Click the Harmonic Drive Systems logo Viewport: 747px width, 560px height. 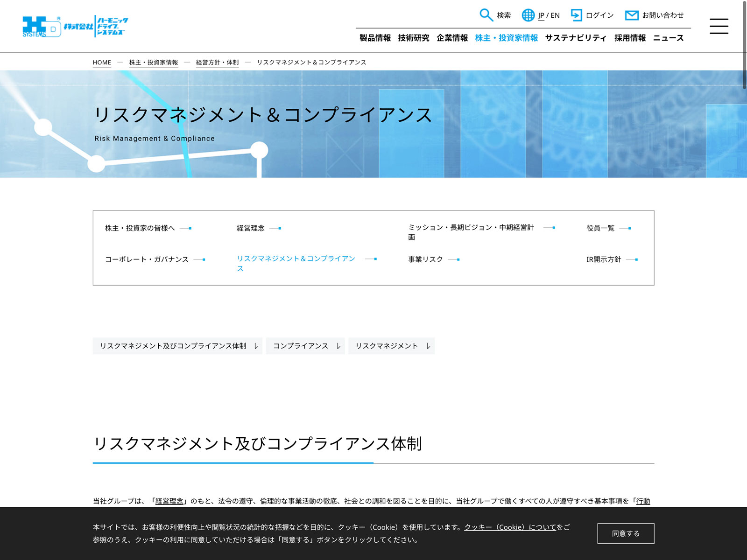coord(75,26)
